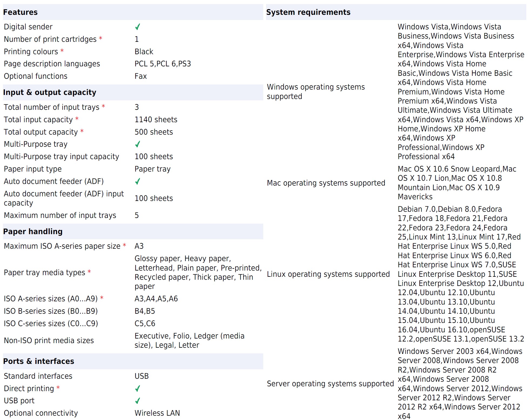The image size is (529, 420).
Task: Click the value 'C5,C6'
Action: (x=145, y=323)
